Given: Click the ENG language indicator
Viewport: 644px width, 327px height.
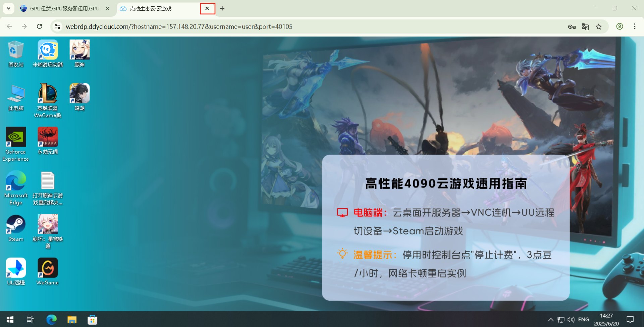Looking at the screenshot, I should point(584,320).
